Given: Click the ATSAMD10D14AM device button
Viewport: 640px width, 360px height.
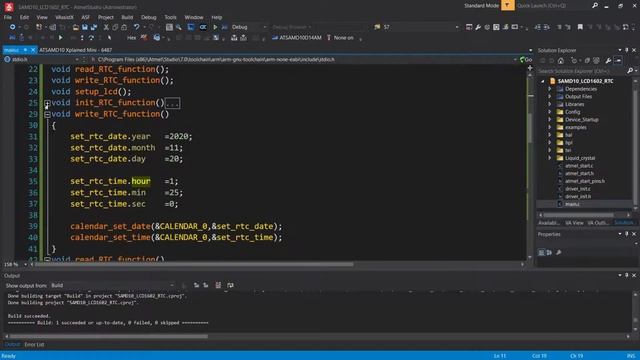Looking at the screenshot, I should 296,38.
